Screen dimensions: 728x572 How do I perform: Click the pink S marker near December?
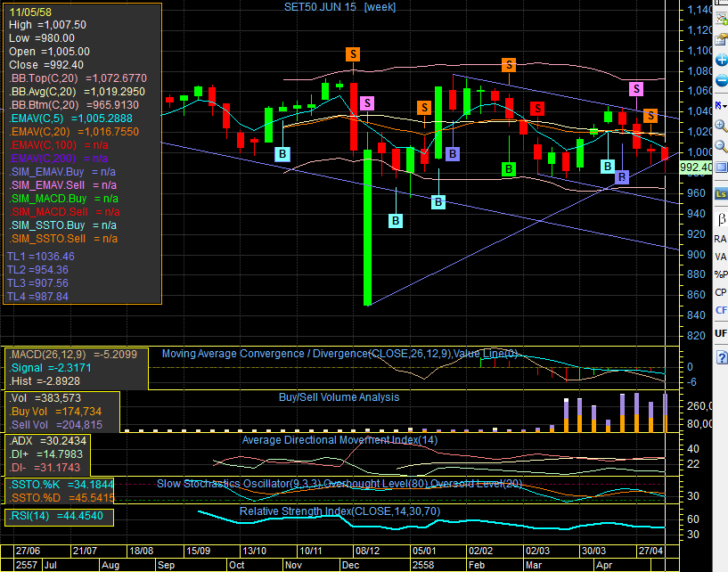(x=367, y=103)
